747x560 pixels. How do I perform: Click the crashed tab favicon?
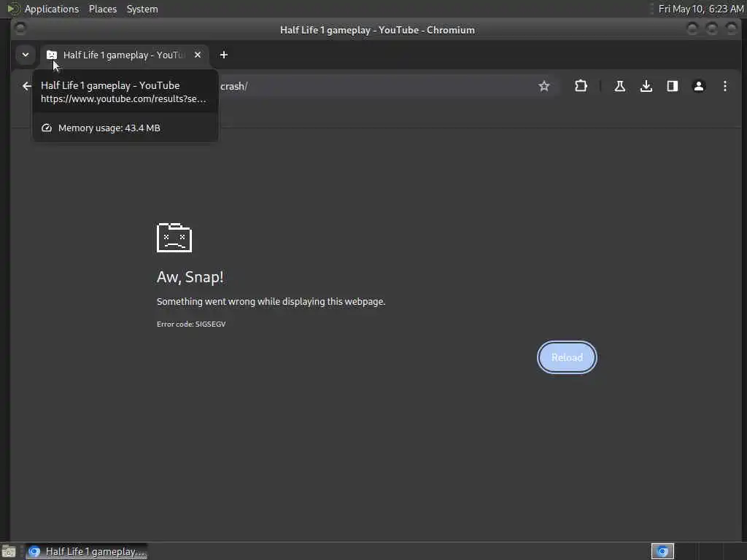point(52,55)
